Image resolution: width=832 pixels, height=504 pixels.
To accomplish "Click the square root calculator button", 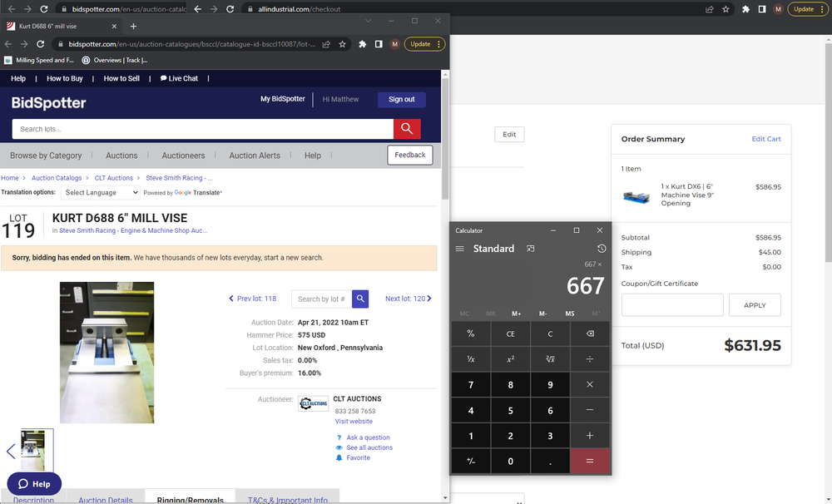I will 550,358.
